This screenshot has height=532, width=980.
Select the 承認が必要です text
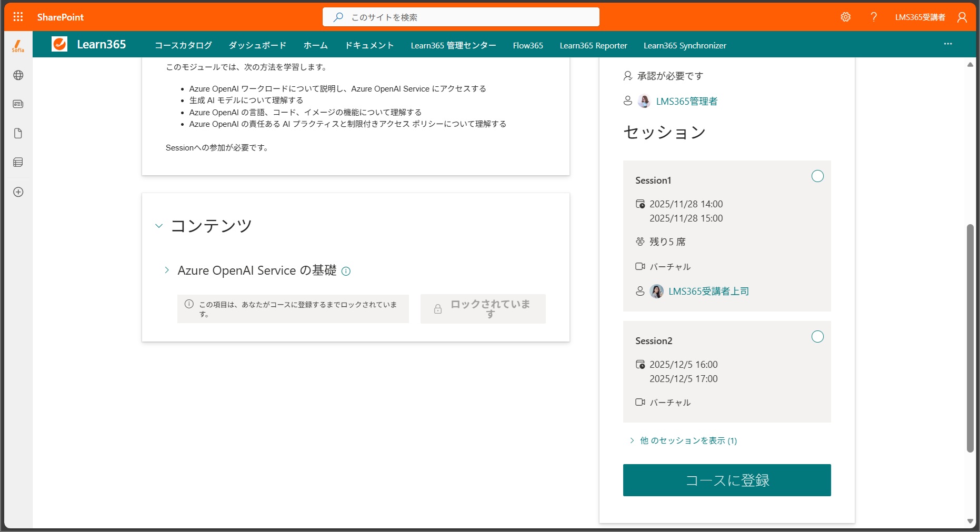670,76
